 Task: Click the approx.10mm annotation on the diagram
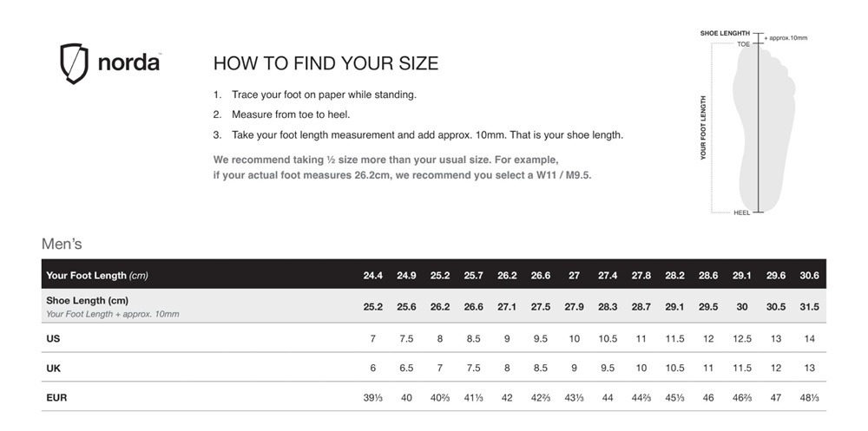pyautogui.click(x=786, y=38)
